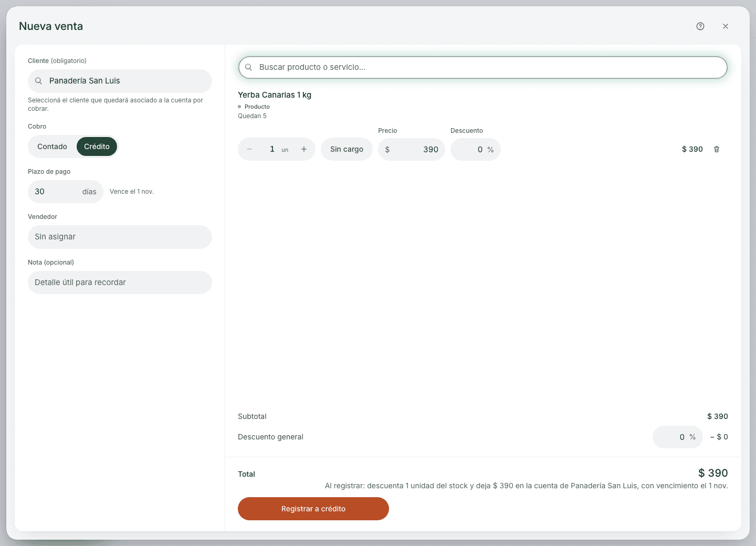
Task: Click the Quedan 5 stock text
Action: pos(252,116)
